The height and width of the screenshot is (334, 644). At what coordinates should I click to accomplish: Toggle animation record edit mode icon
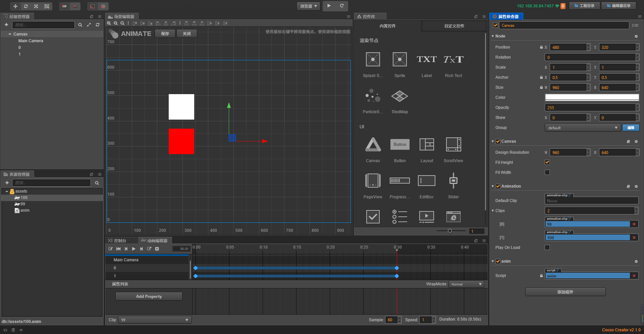(x=111, y=249)
